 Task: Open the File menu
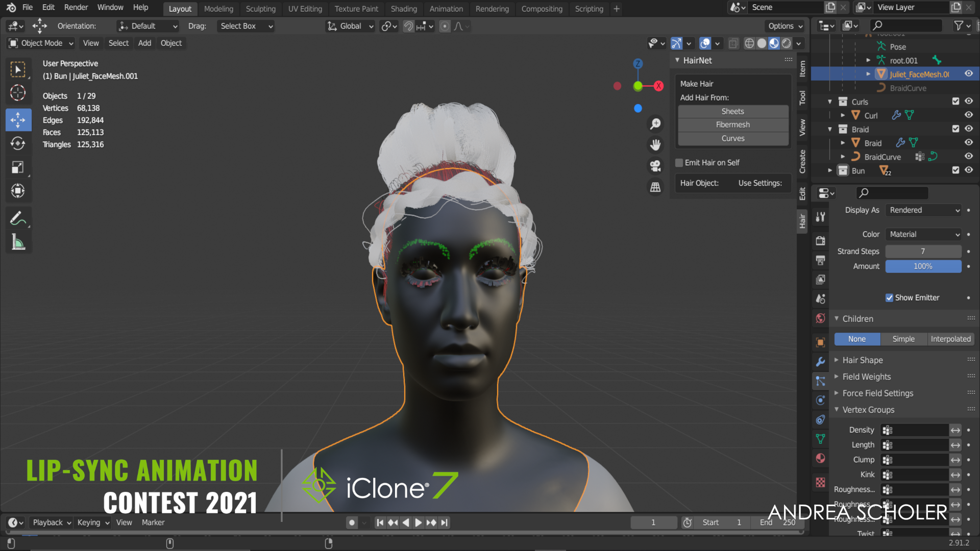tap(28, 7)
